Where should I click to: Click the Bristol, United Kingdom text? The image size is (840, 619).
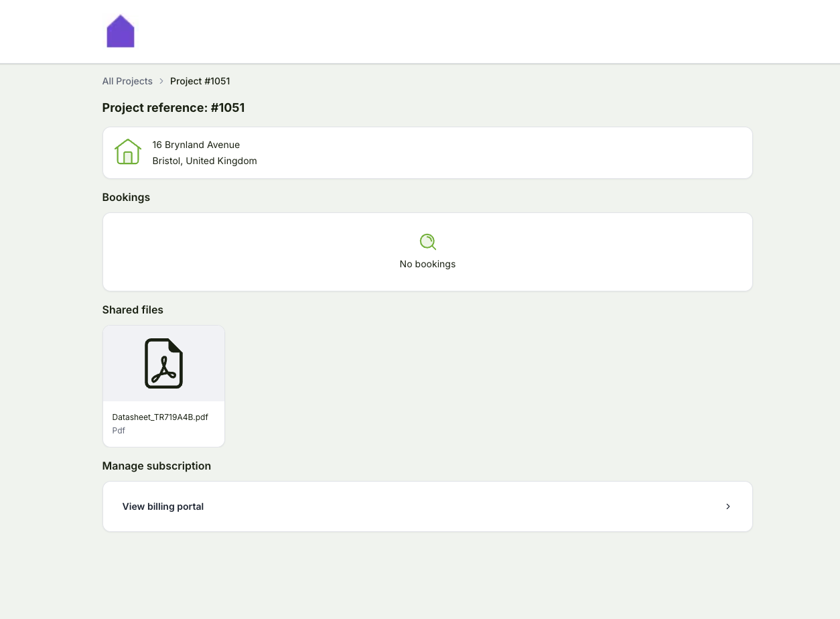coord(204,161)
